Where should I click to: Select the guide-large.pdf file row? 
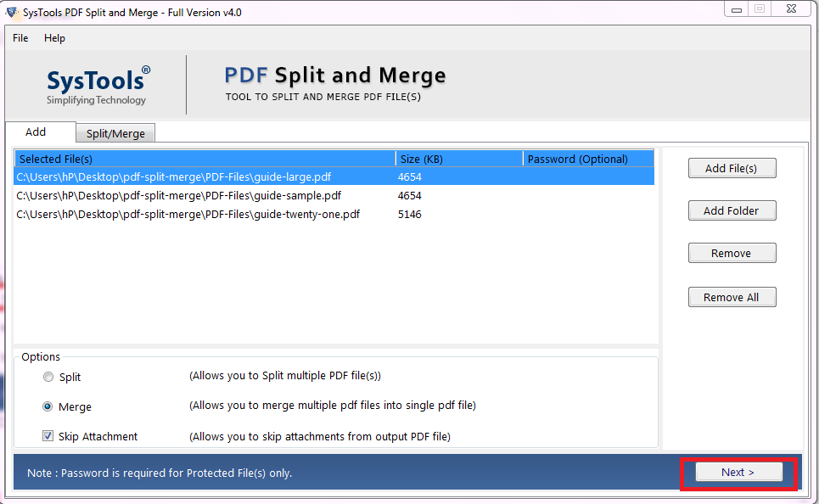click(x=334, y=176)
